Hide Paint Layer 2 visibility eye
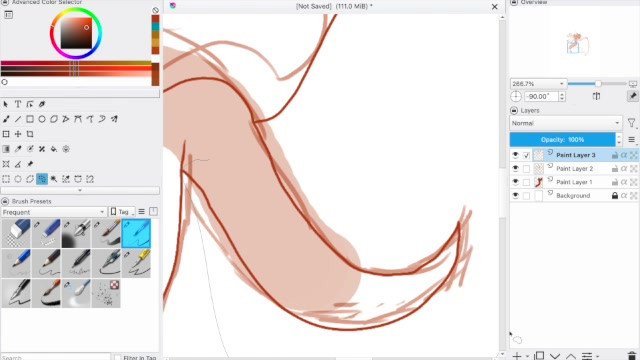This screenshot has width=640, height=360. (x=516, y=168)
